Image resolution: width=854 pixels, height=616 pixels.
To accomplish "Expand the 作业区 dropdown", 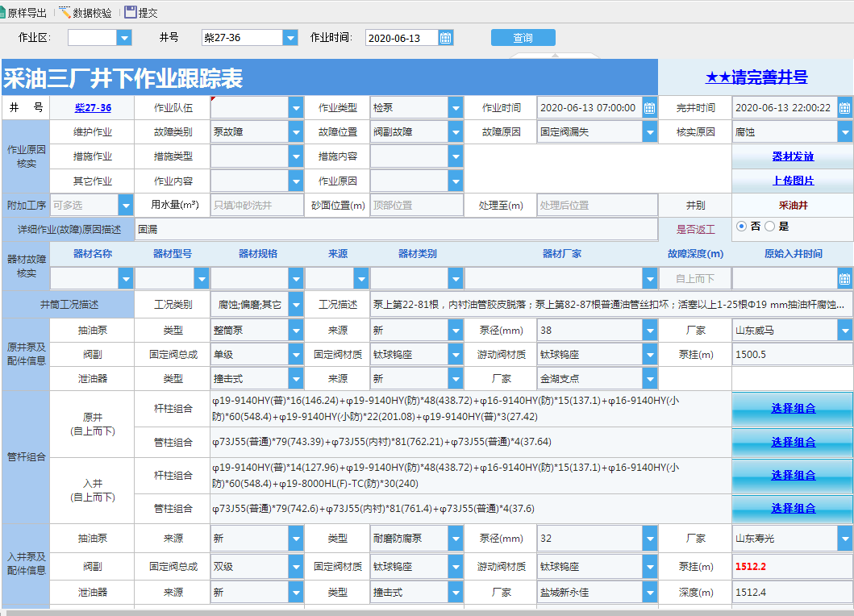I will 124,38.
